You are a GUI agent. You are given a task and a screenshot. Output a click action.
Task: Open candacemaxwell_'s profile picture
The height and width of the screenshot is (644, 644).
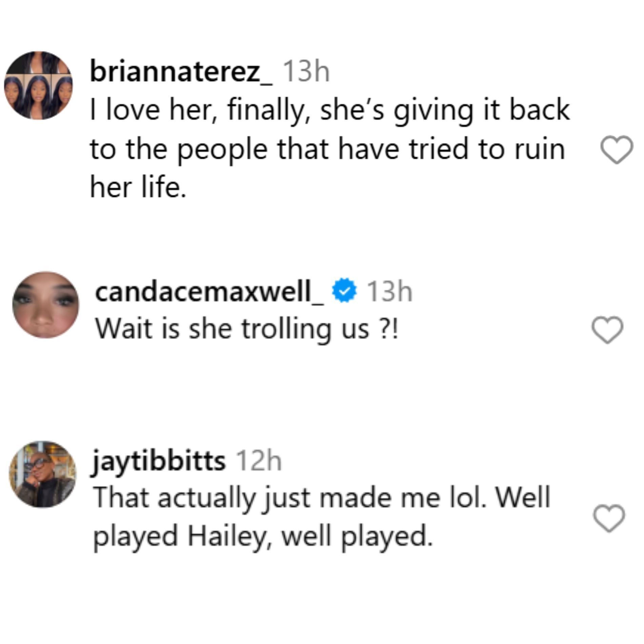pos(45,305)
